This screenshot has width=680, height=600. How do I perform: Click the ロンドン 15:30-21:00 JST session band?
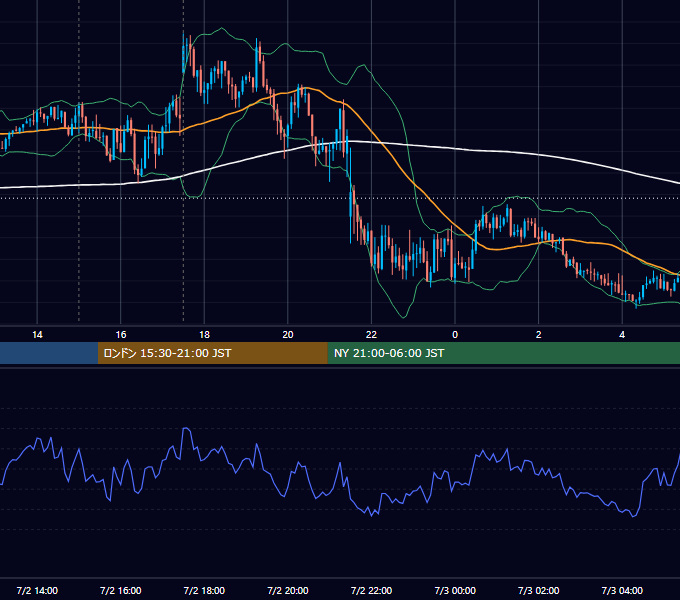tap(212, 353)
